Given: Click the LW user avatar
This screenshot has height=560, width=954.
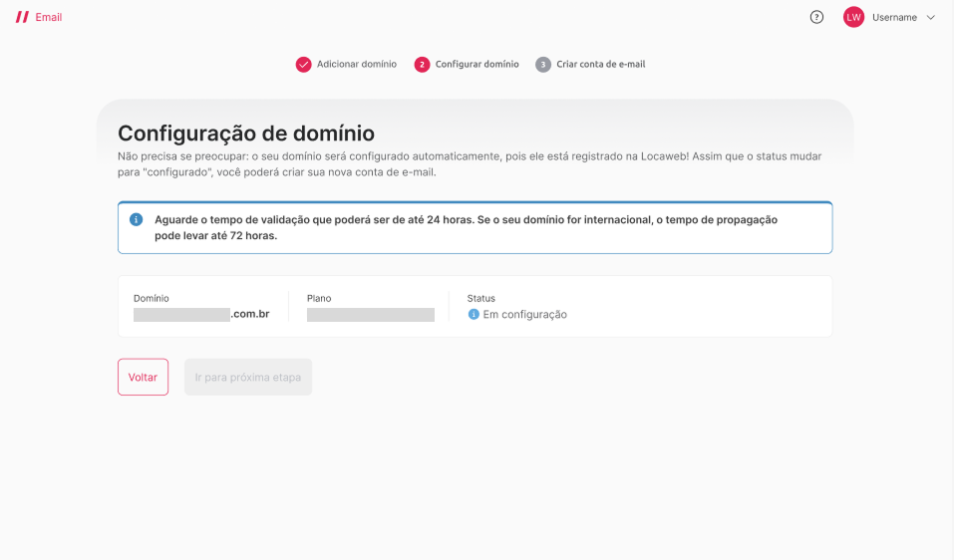Looking at the screenshot, I should coord(853,17).
